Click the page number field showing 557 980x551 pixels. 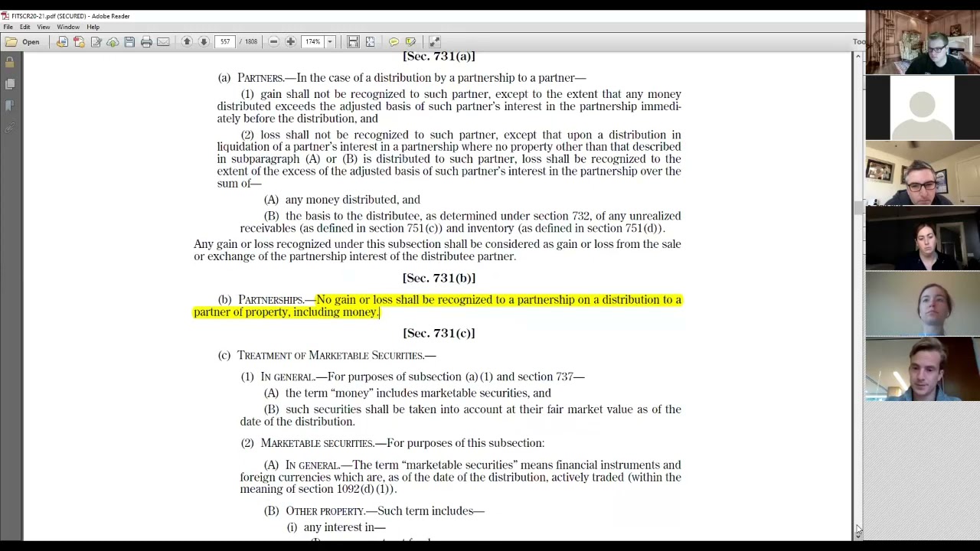(225, 41)
